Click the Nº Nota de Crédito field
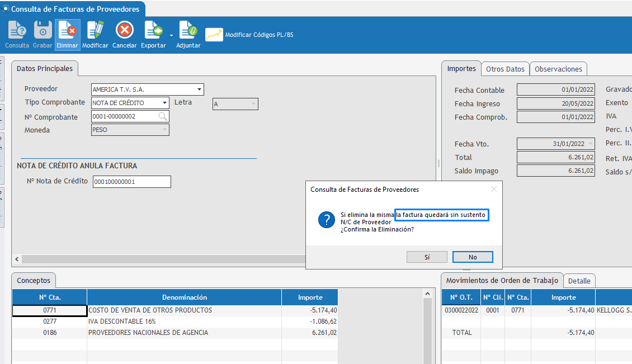This screenshot has height=364, width=632. click(x=131, y=182)
